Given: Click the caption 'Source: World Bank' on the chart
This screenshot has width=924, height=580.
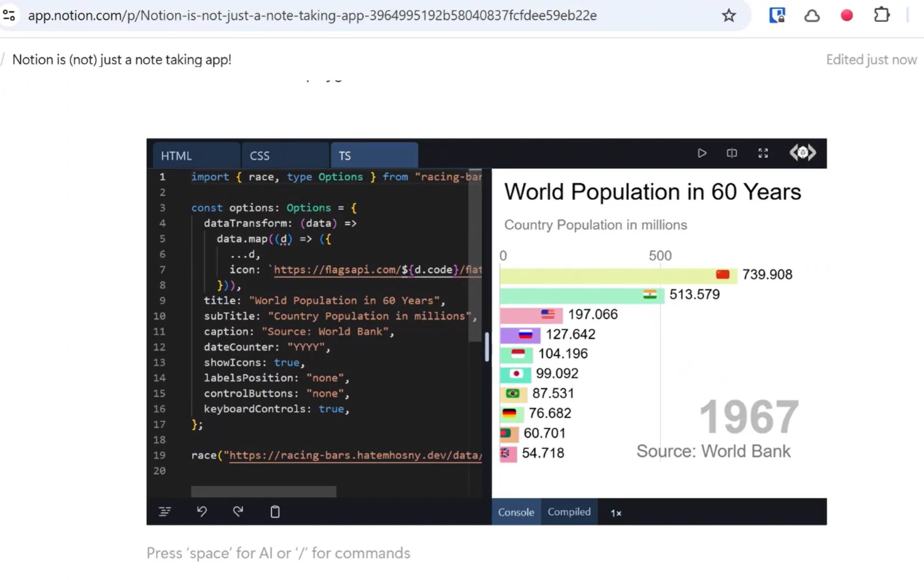Looking at the screenshot, I should click(x=713, y=451).
